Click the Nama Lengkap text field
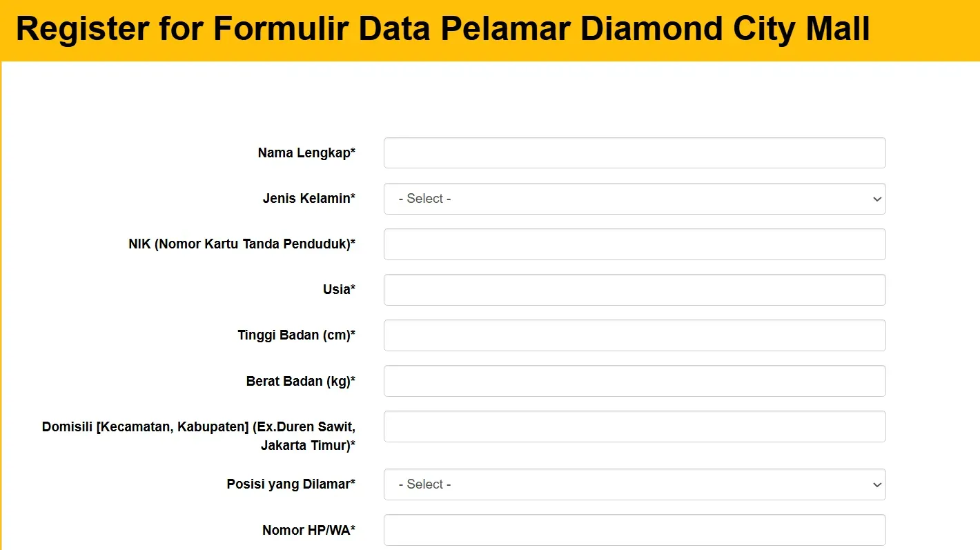Image resolution: width=980 pixels, height=550 pixels. point(634,153)
